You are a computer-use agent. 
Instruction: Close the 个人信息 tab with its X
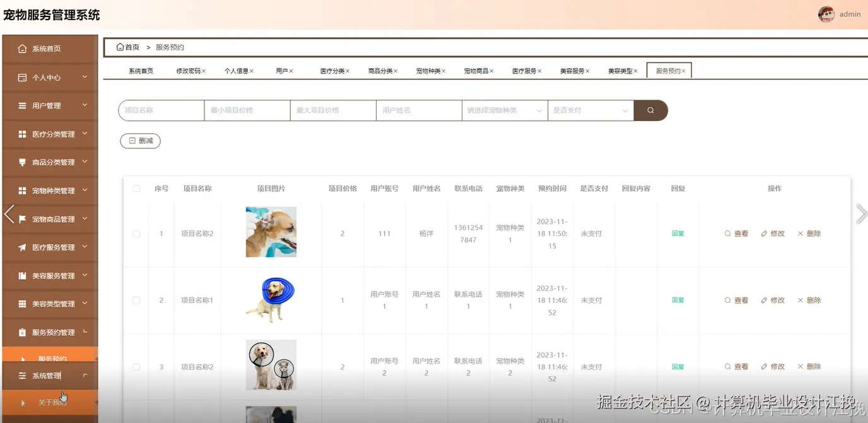pos(252,71)
